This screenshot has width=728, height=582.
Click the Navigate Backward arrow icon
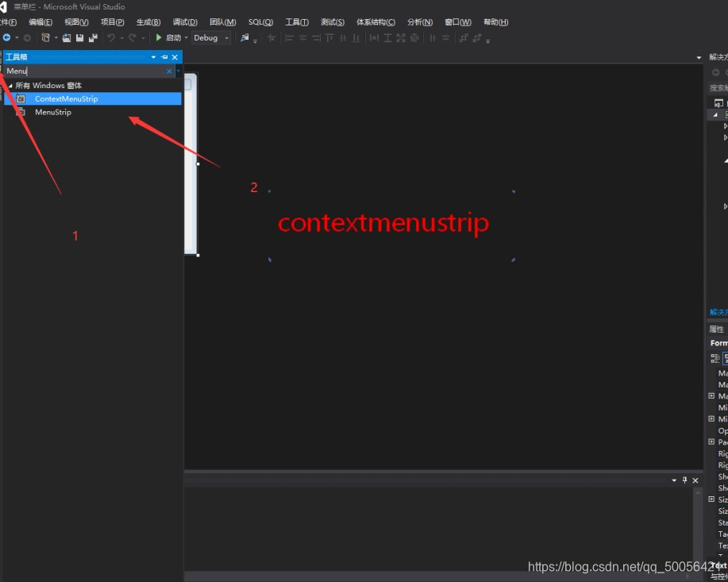(6, 37)
